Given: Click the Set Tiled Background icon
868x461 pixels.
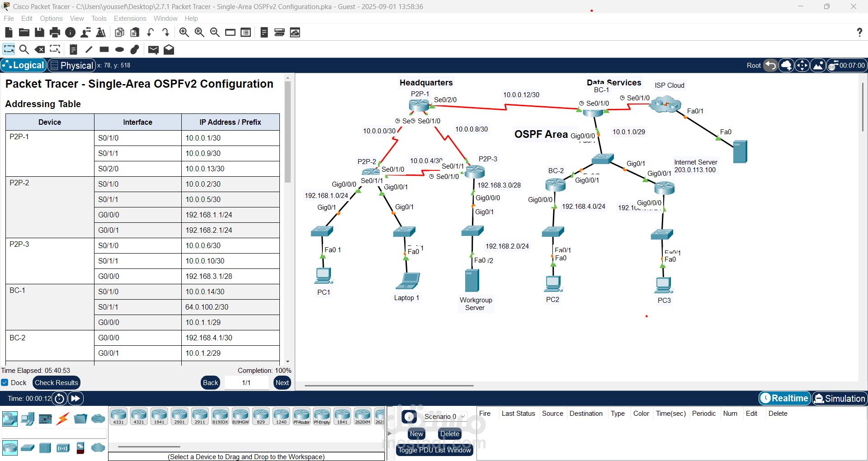Looking at the screenshot, I should tap(818, 66).
